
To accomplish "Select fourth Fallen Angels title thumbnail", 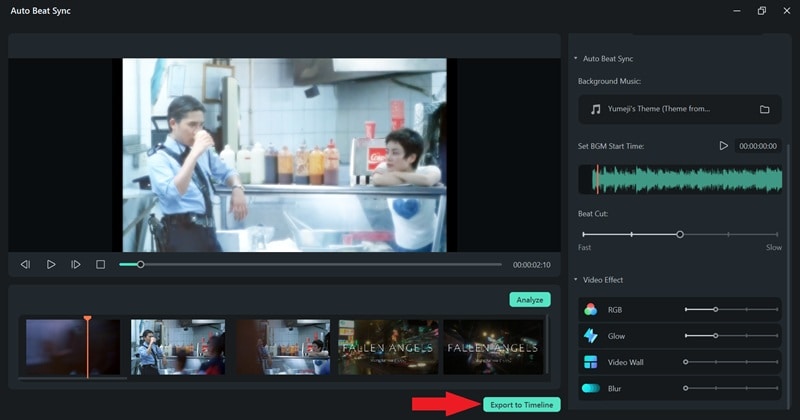I will tap(388, 347).
